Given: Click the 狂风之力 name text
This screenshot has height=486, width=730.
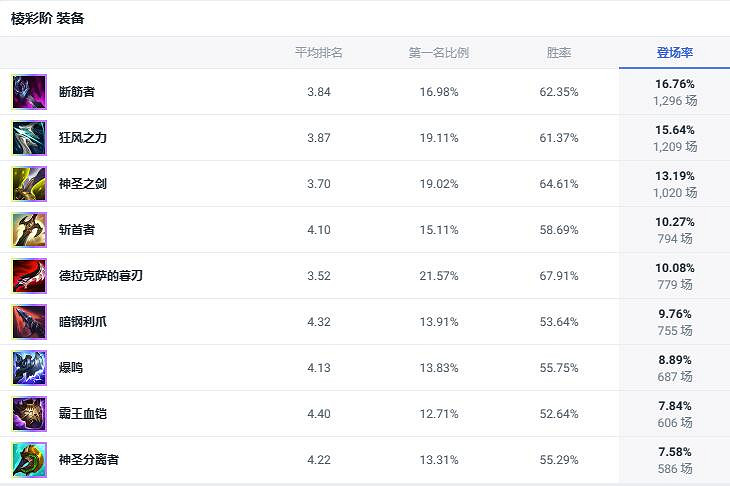Looking at the screenshot, I should 83,138.
